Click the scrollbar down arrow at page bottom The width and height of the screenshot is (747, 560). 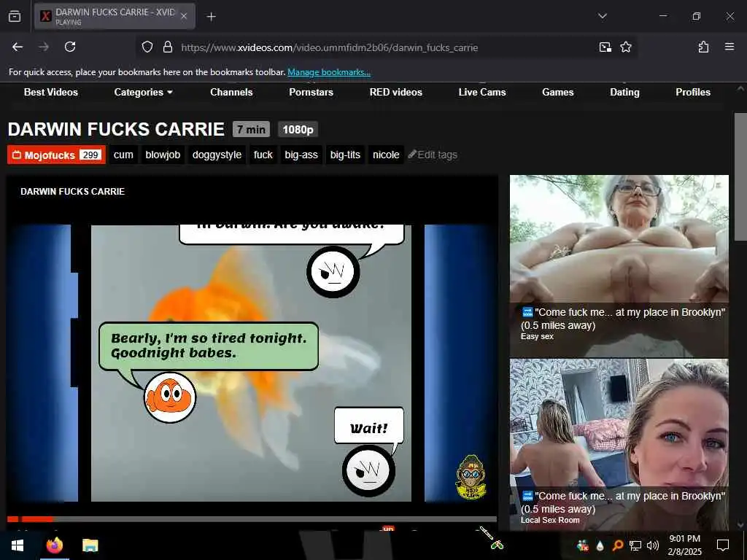click(x=740, y=525)
